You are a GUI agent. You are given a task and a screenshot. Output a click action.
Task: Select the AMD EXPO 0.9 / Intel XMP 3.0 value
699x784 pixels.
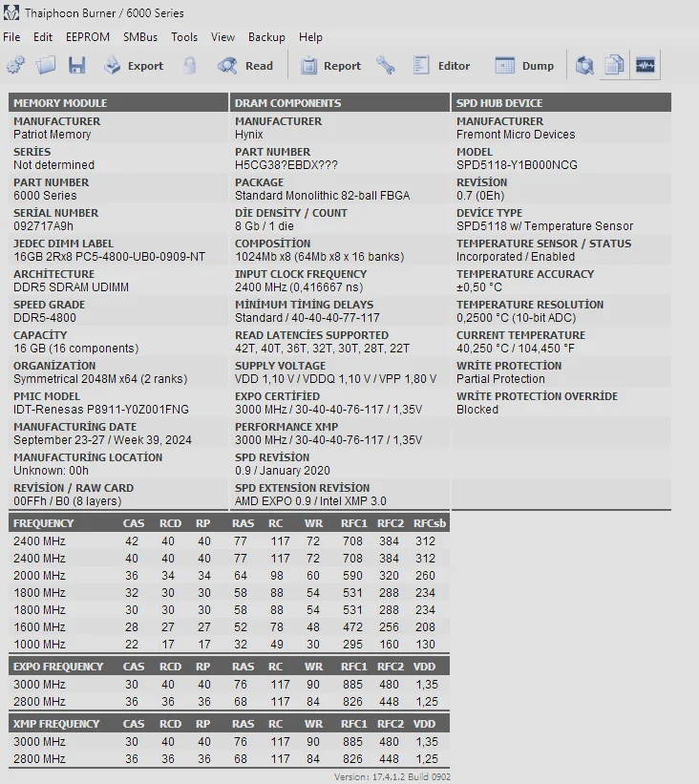coord(310,500)
